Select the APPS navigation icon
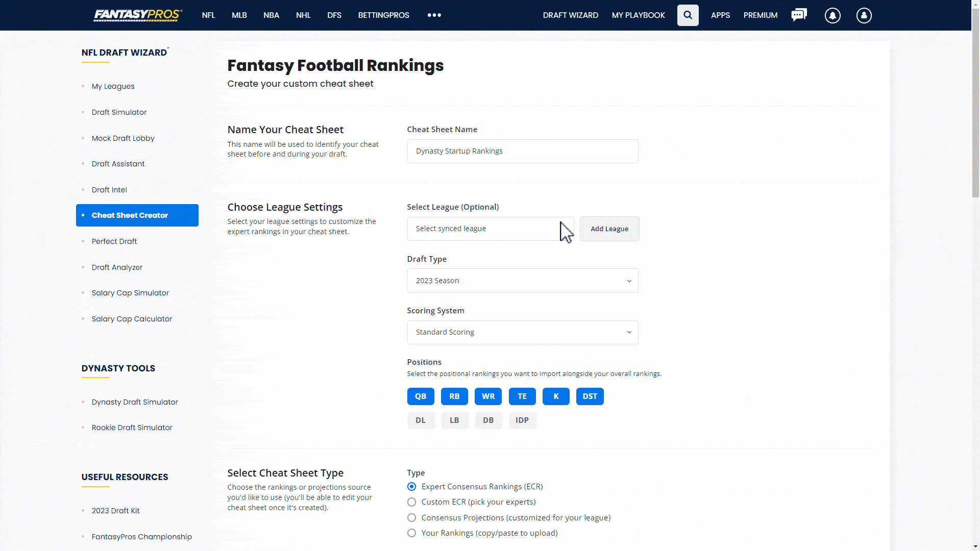 721,15
